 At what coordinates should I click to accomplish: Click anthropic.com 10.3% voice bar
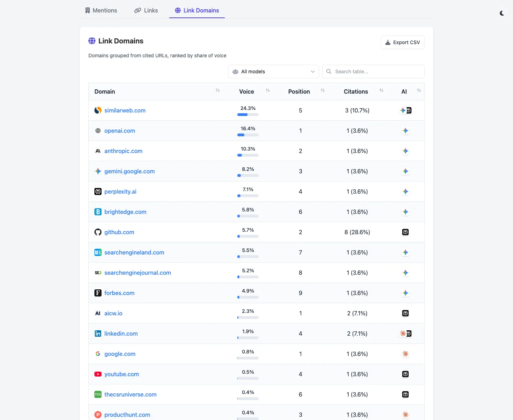[248, 155]
